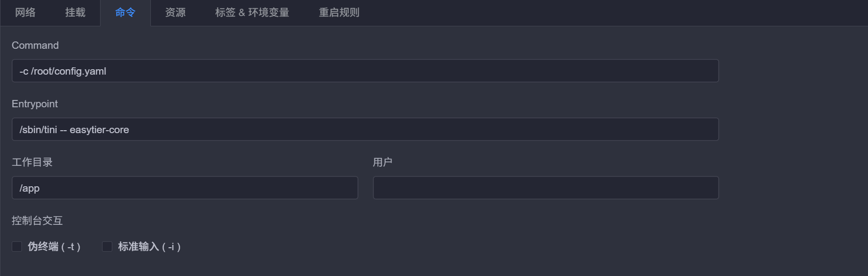Click the 标准输入 ( -i ) label text
The height and width of the screenshot is (276, 868).
pyautogui.click(x=149, y=247)
